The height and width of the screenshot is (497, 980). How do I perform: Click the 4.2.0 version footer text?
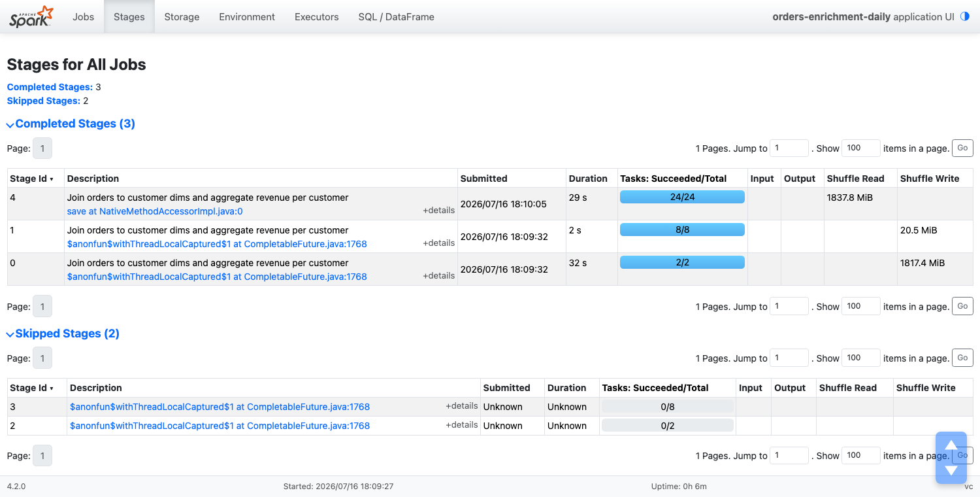coord(16,487)
